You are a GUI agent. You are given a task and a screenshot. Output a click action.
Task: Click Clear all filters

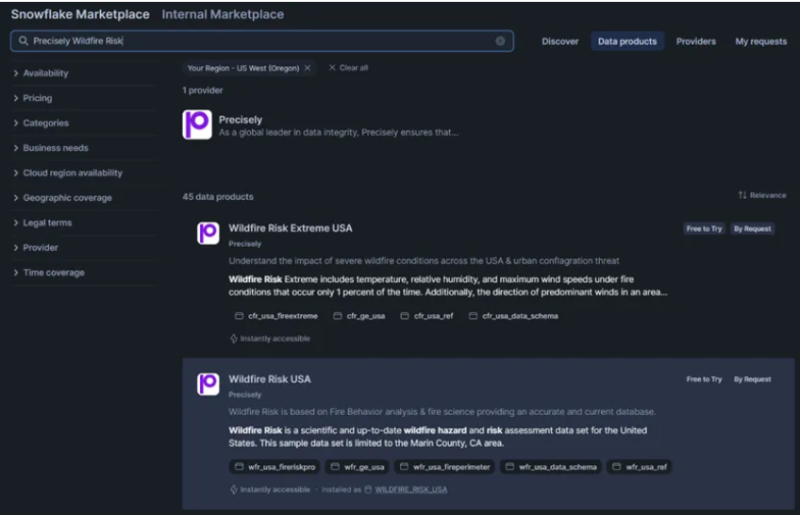point(348,68)
